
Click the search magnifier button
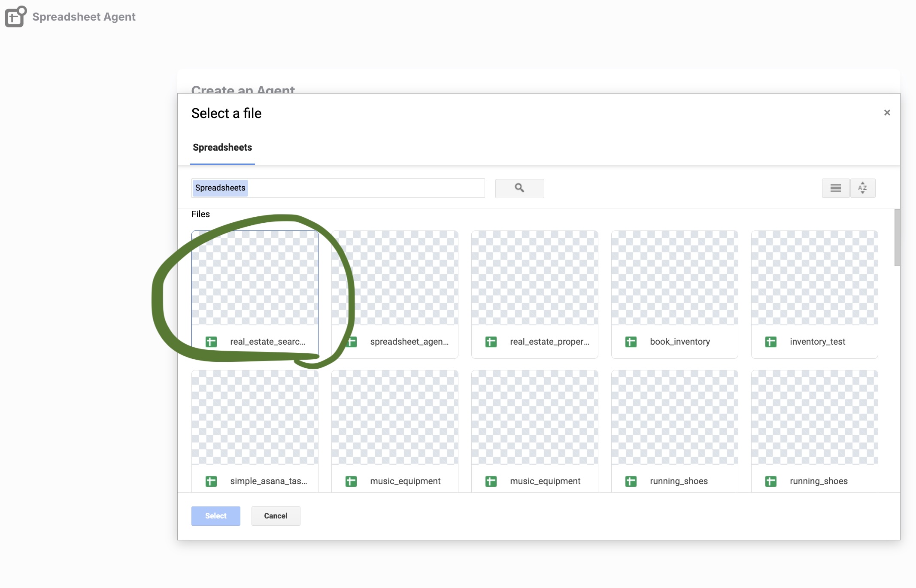519,188
